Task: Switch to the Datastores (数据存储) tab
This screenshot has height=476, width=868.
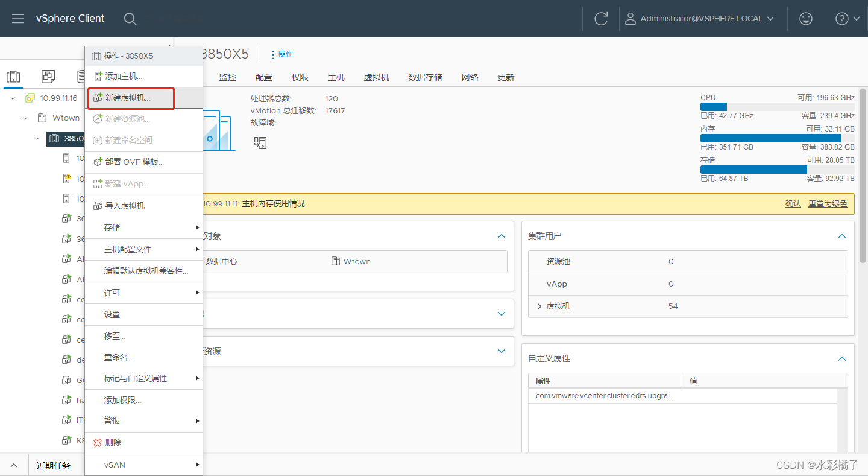Action: [425, 77]
